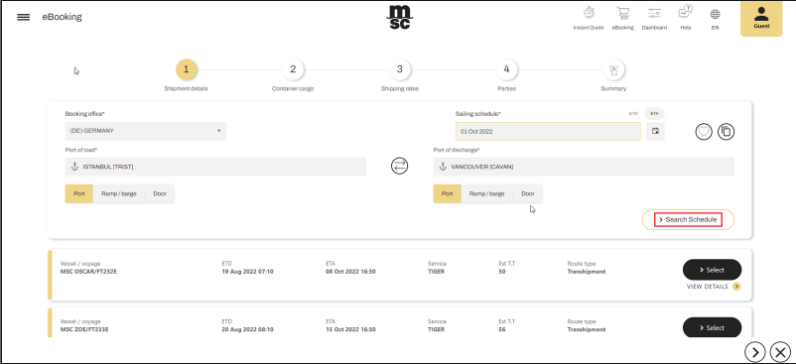Change language with EN globe icon
The height and width of the screenshot is (364, 796).
pyautogui.click(x=715, y=18)
